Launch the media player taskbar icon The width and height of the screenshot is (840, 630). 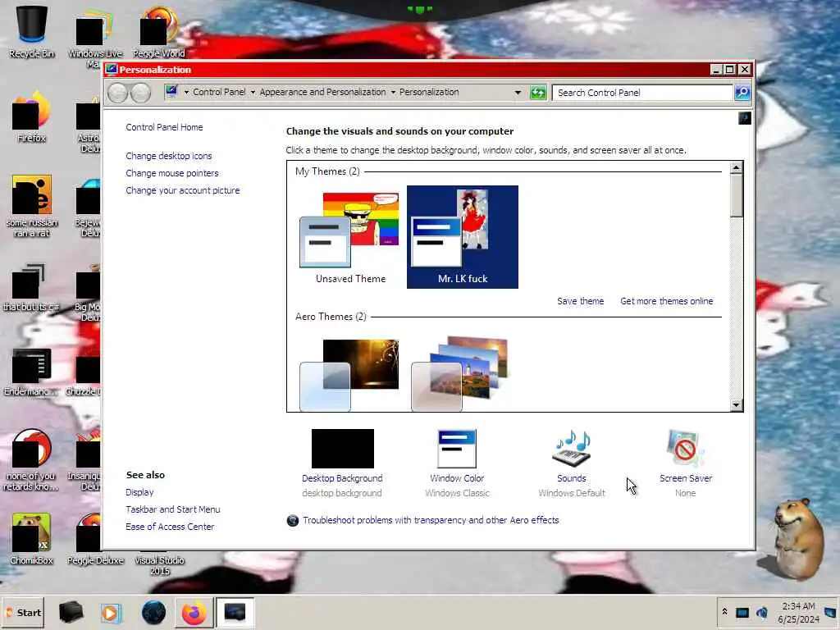click(111, 612)
